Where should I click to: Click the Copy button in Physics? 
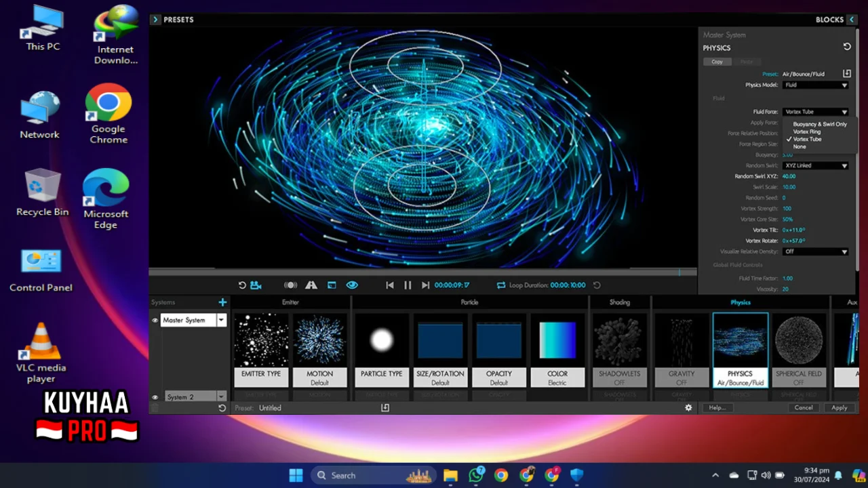coord(717,62)
